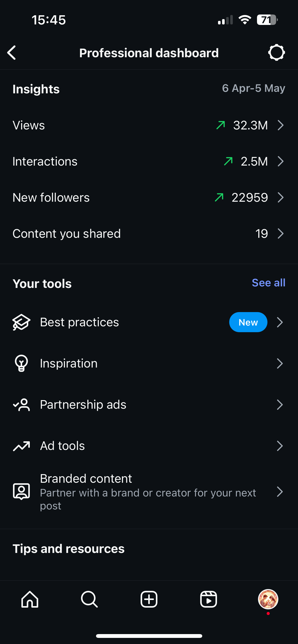Viewport: 298px width, 644px height.
Task: Tap the New badge on Best practices
Action: pyautogui.click(x=248, y=322)
